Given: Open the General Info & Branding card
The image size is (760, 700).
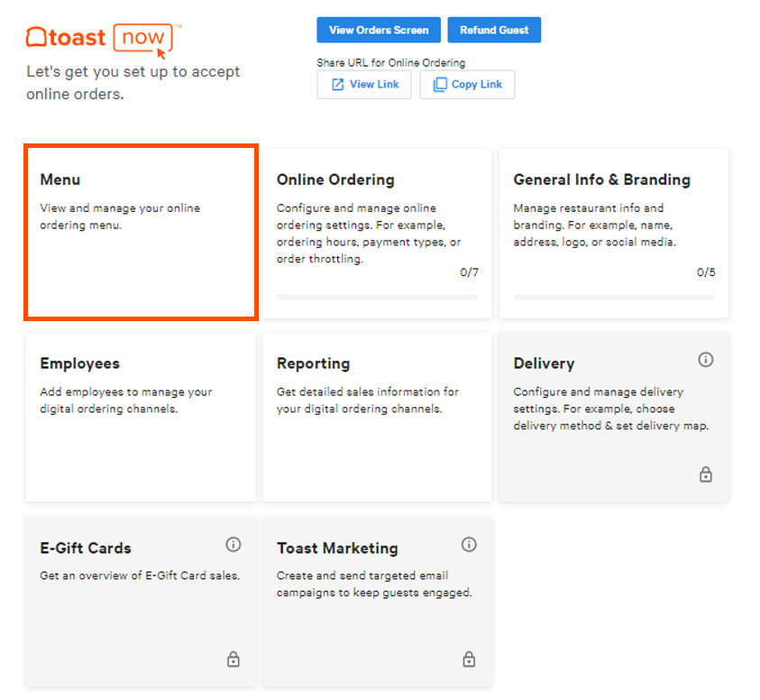Looking at the screenshot, I should (614, 234).
